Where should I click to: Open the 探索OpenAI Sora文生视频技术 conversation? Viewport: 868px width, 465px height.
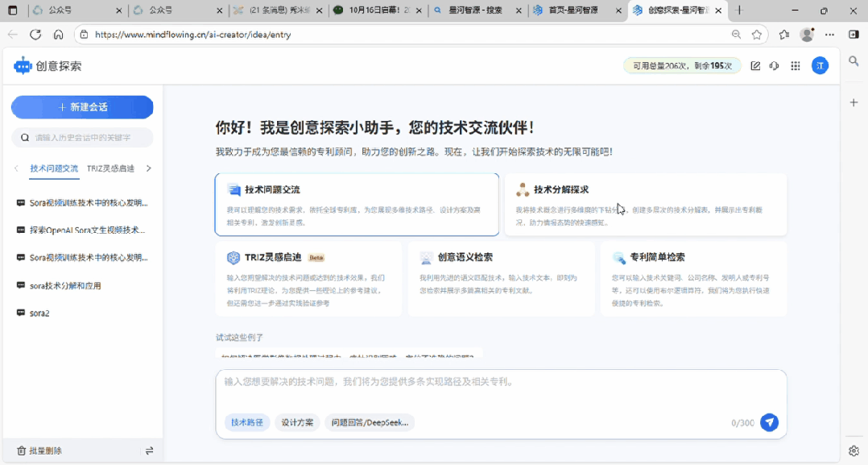[82, 230]
